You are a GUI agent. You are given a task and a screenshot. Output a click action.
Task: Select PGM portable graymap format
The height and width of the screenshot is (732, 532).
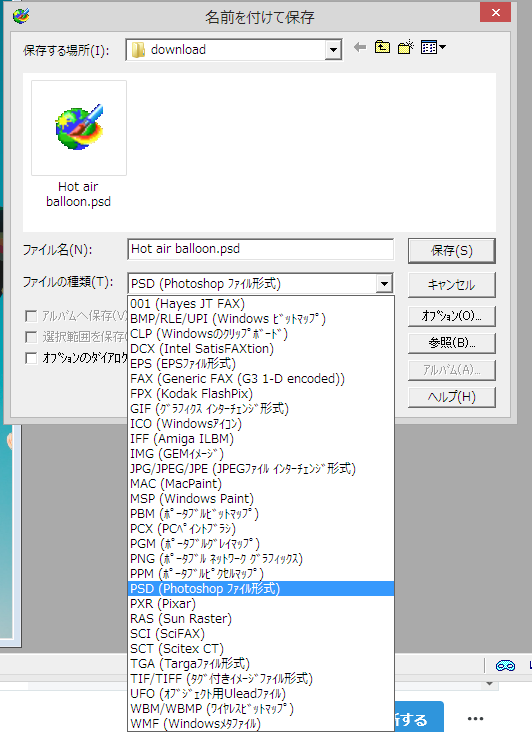coord(261,544)
